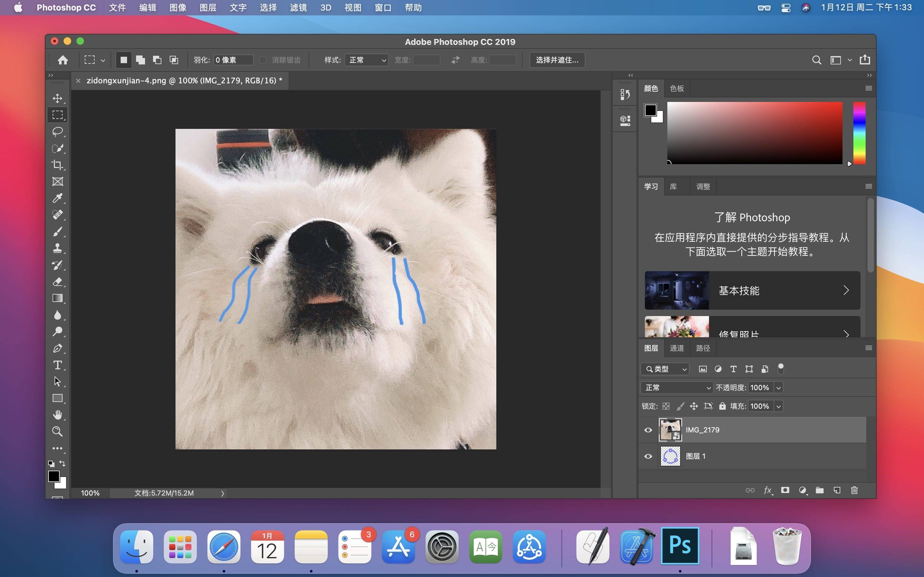
Task: Open the 滤镜 menu
Action: pyautogui.click(x=298, y=8)
